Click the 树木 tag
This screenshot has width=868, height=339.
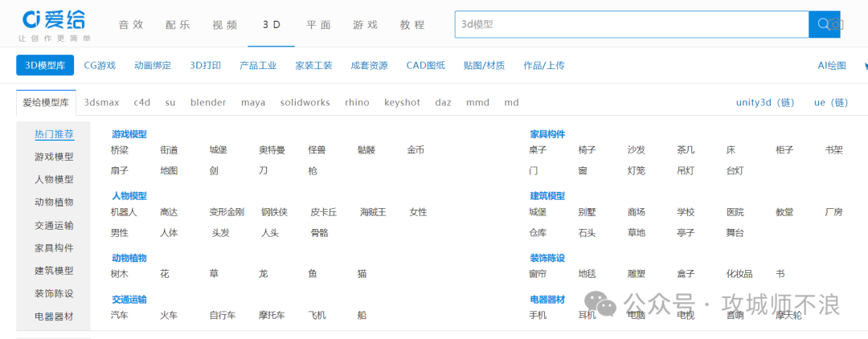(120, 274)
